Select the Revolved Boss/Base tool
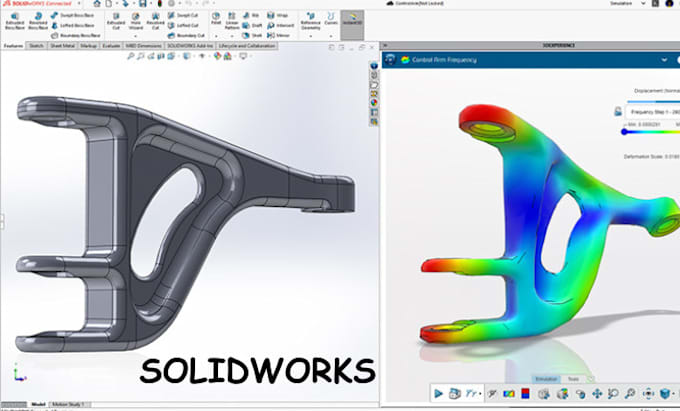The height and width of the screenshot is (411, 680). [38, 22]
